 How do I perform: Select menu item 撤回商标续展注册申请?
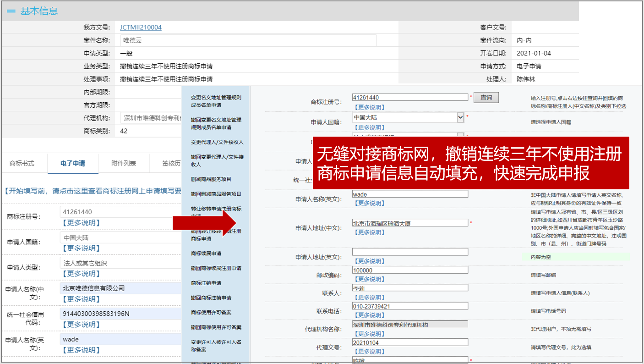pos(216,268)
